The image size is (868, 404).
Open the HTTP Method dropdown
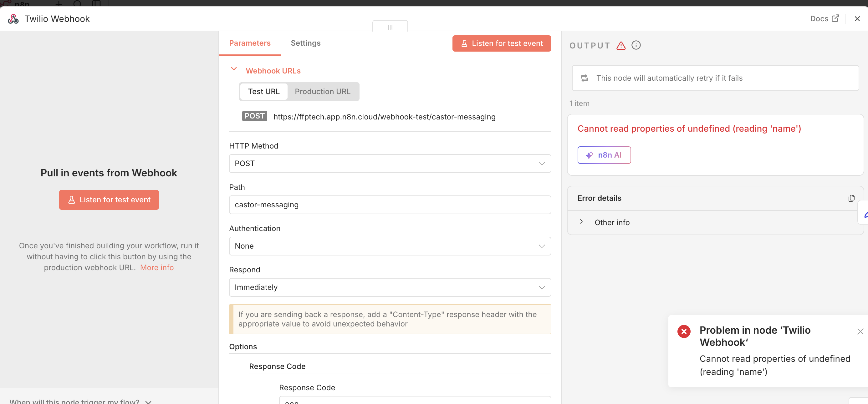pyautogui.click(x=390, y=164)
